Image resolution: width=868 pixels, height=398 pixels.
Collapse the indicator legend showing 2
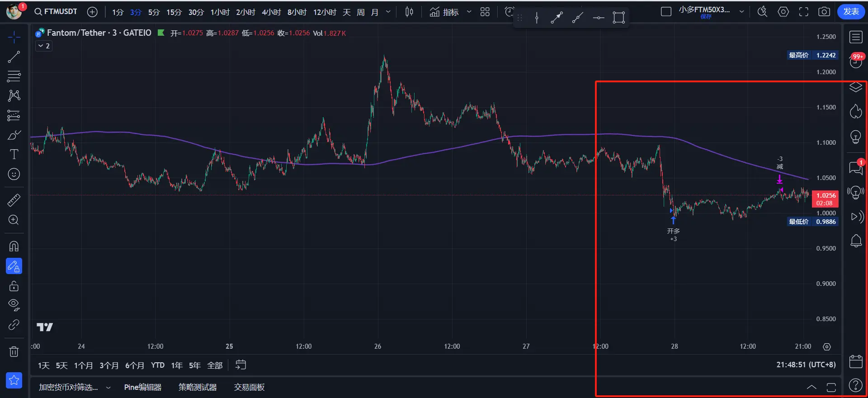click(x=44, y=46)
